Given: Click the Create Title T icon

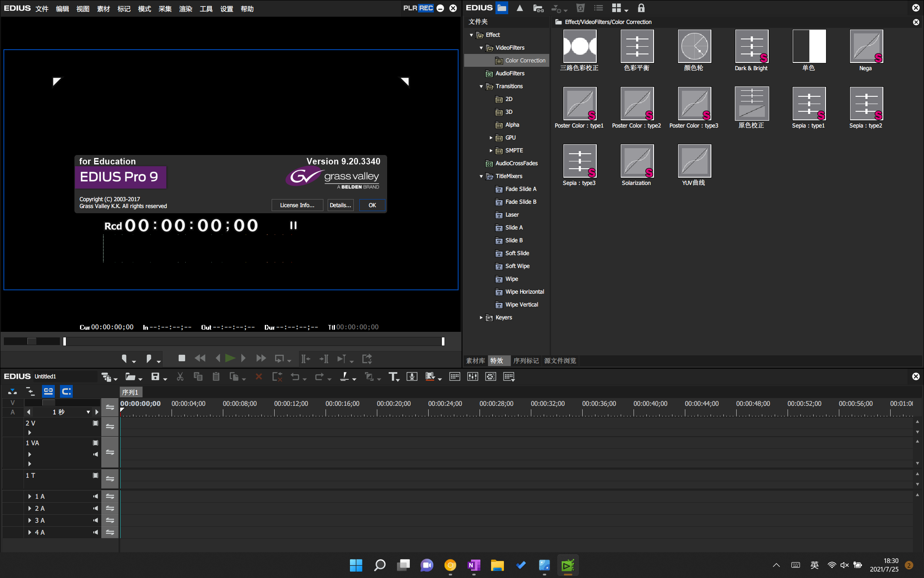Looking at the screenshot, I should click(x=393, y=377).
